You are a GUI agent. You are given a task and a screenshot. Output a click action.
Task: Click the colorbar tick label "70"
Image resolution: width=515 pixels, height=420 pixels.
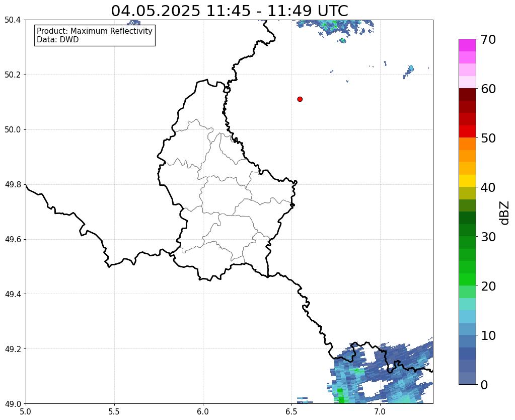tap(488, 39)
